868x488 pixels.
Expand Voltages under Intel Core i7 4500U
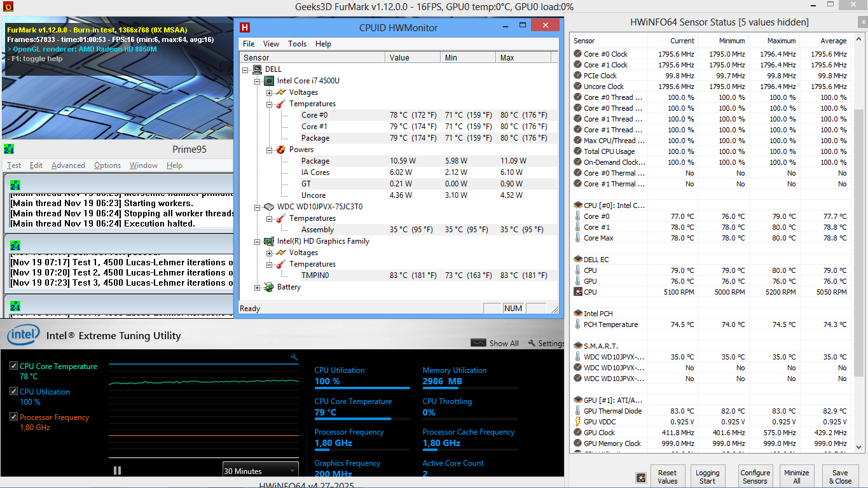(270, 93)
